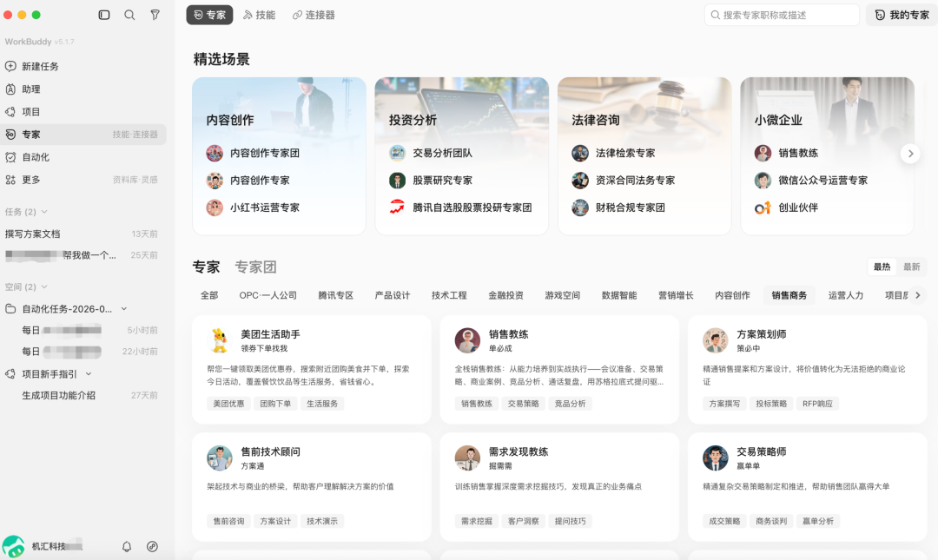
Task: Click the 创业伙伴 orange icon
Action: pyautogui.click(x=763, y=208)
